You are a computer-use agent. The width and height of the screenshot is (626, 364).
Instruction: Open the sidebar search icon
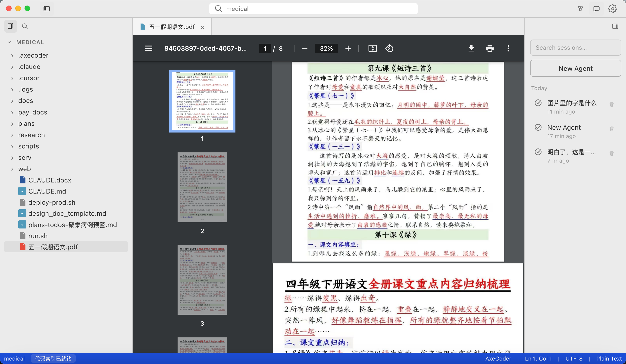[x=25, y=26]
